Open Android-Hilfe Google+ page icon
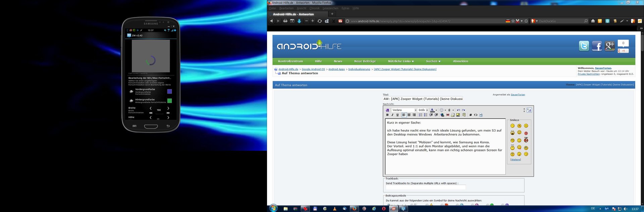This screenshot has width=644, height=212. tap(610, 46)
